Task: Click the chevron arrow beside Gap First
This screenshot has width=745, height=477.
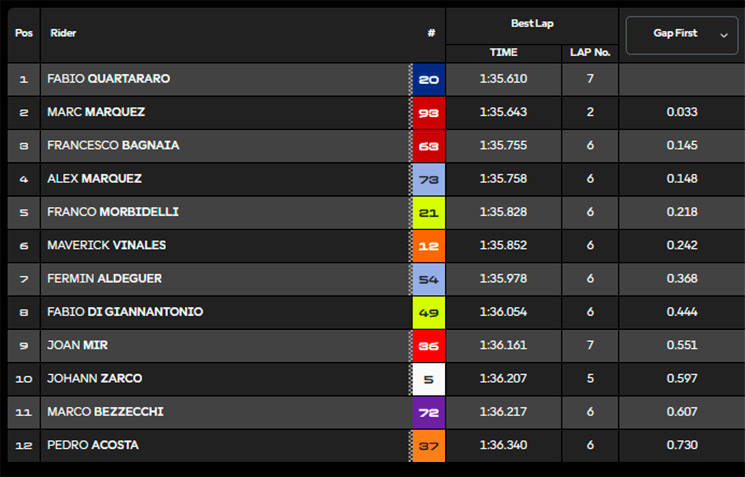Action: (724, 35)
